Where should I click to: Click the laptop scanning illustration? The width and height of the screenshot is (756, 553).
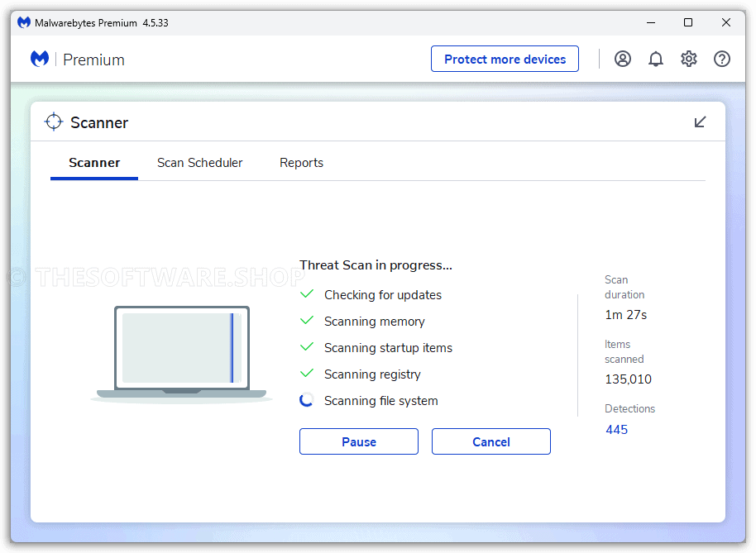(x=182, y=354)
